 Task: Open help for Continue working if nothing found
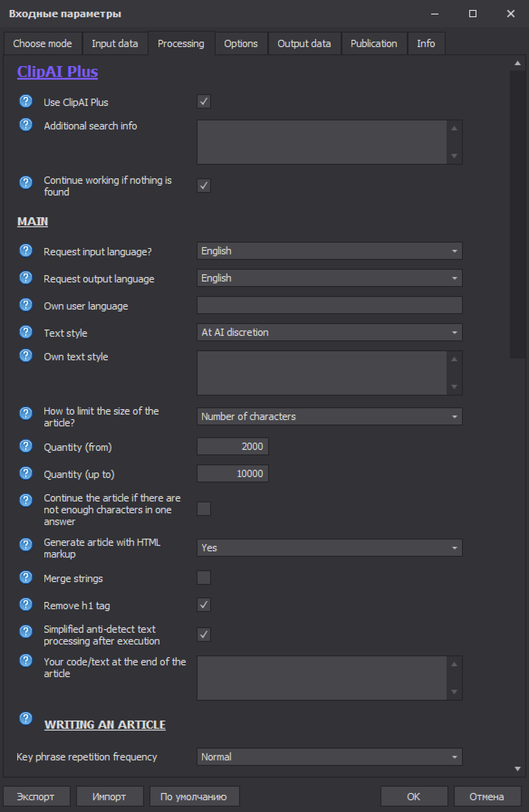pyautogui.click(x=26, y=182)
